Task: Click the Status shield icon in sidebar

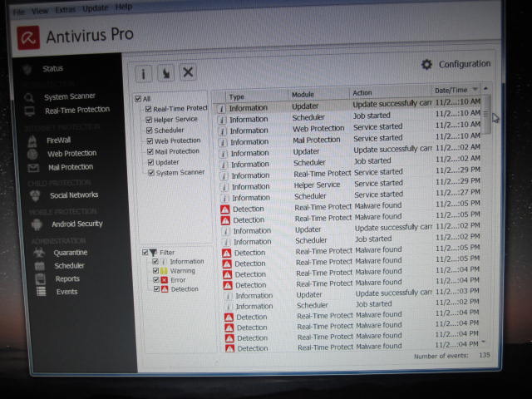Action: [27, 70]
